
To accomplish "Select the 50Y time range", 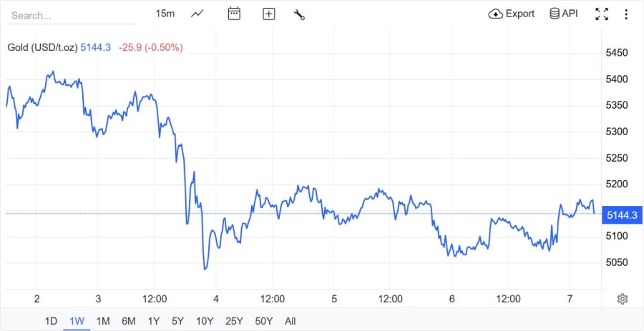I will point(263,321).
